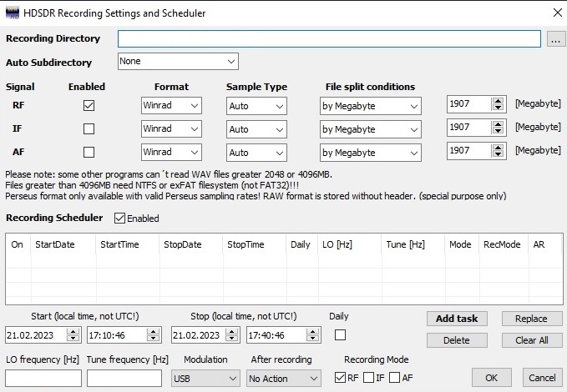Uncheck the Recording Mode RF checkbox
Screen dimensions: 567x392
pyautogui.click(x=340, y=378)
